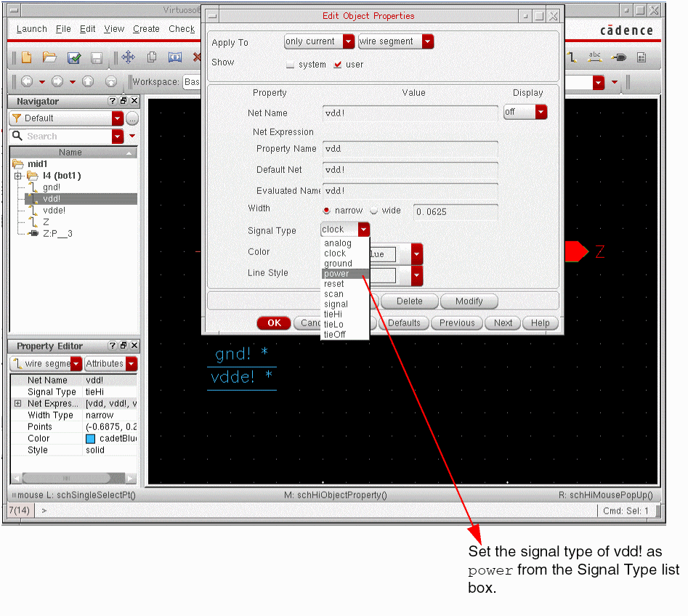Viewport: 688px width, 616px height.
Task: Select the Create Pin tool icon
Action: [619, 57]
